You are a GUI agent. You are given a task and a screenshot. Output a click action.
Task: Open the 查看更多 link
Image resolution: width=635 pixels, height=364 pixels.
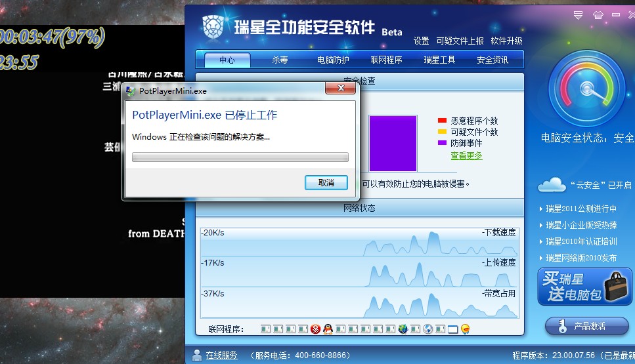[466, 155]
